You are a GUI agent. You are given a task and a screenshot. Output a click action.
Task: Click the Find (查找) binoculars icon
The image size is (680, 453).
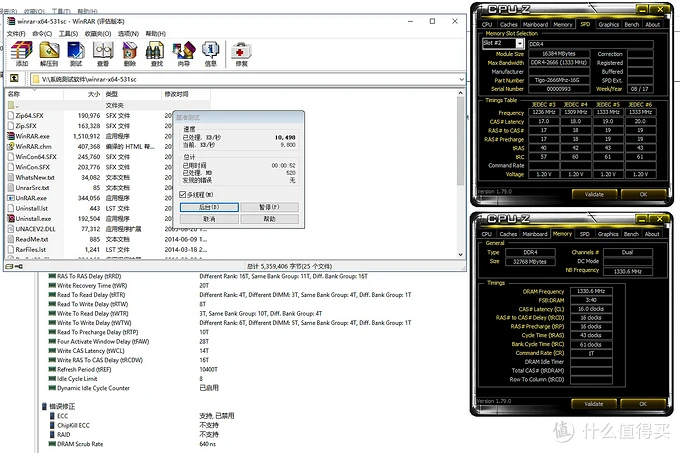pos(156,51)
